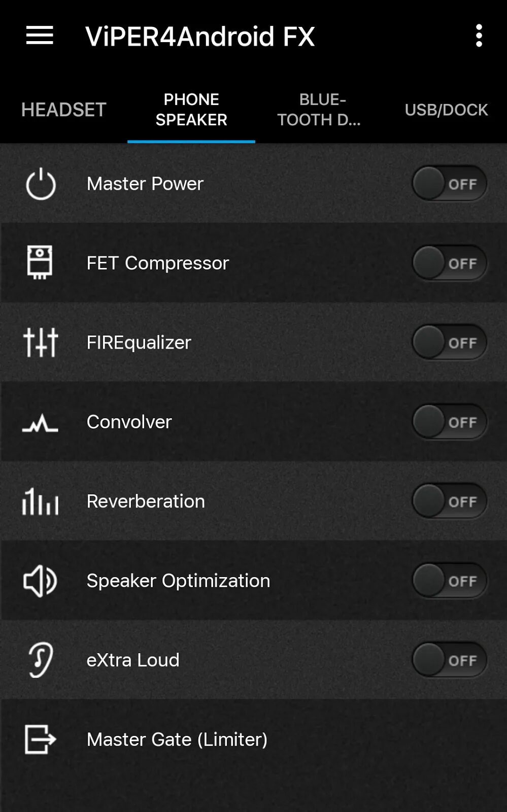Viewport: 507px width, 812px height.
Task: Switch to the Headset tab
Action: coord(63,110)
